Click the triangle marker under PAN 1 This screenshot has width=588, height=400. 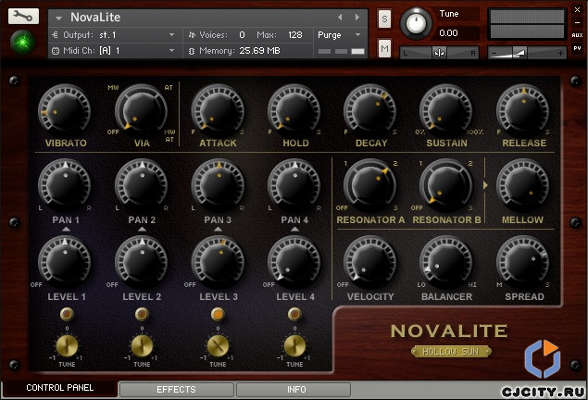(66, 229)
